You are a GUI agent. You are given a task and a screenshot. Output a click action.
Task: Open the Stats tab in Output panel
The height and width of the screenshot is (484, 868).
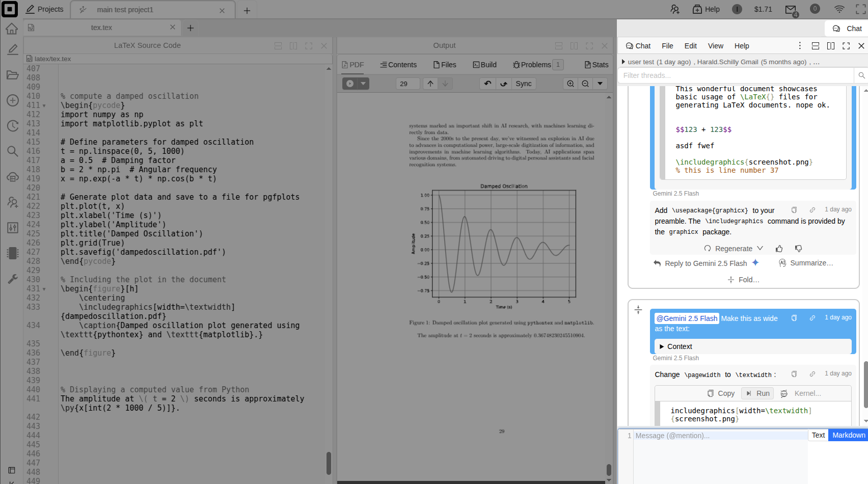(x=596, y=64)
